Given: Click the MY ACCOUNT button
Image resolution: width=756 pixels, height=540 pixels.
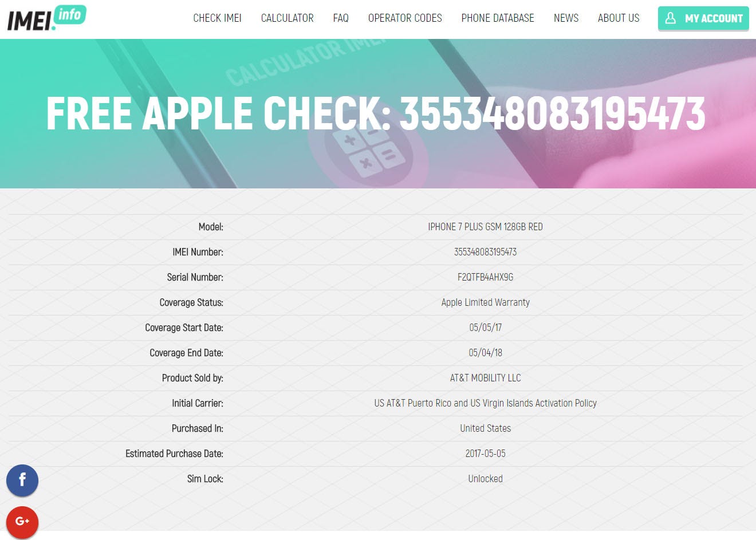Looking at the screenshot, I should click(703, 18).
